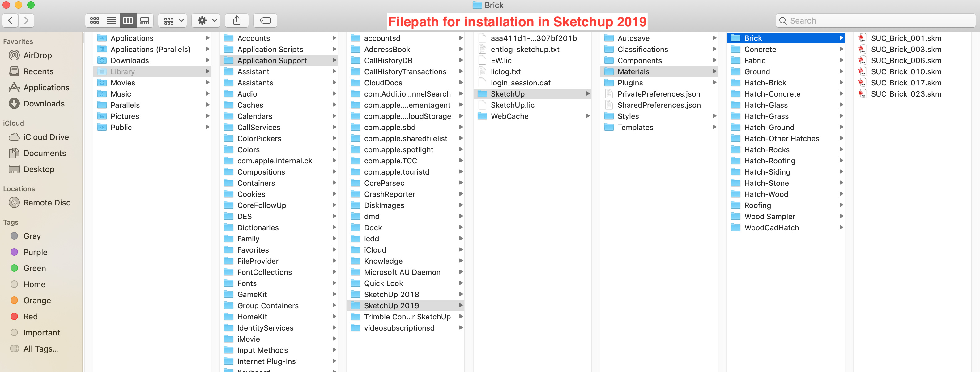Select the FontCollections folder

279,272
